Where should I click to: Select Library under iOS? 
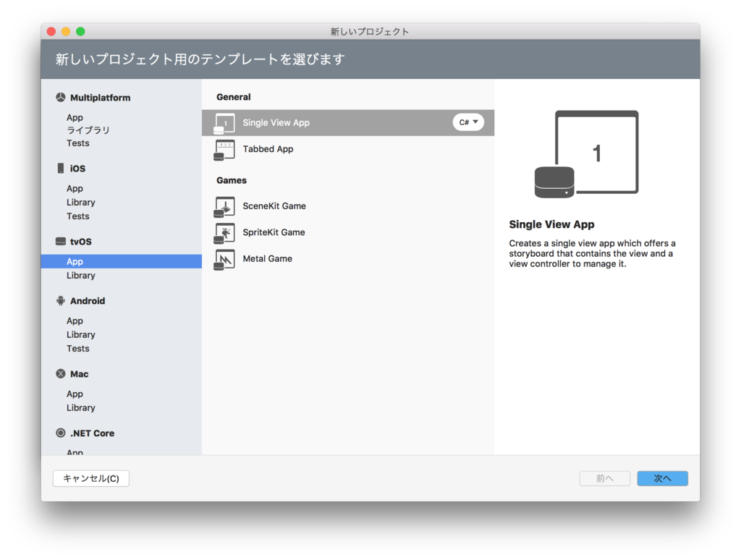coord(81,203)
